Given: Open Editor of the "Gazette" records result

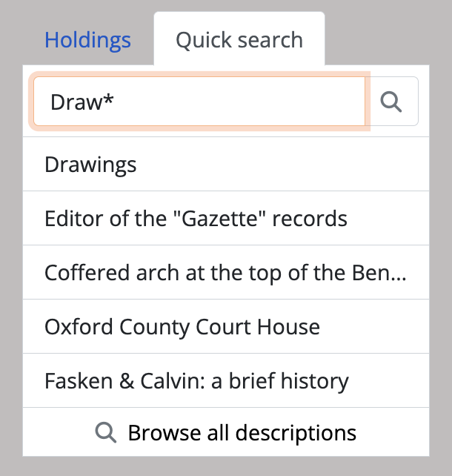Looking at the screenshot, I should 196,219.
